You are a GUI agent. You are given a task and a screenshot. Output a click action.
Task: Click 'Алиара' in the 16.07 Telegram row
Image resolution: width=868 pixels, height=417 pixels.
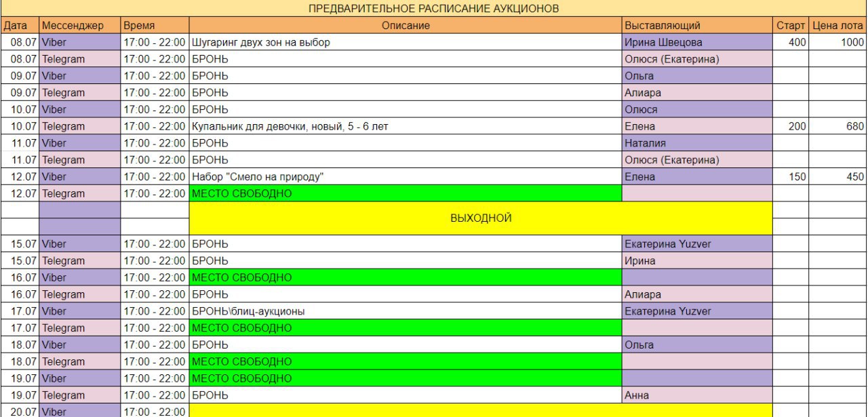697,294
